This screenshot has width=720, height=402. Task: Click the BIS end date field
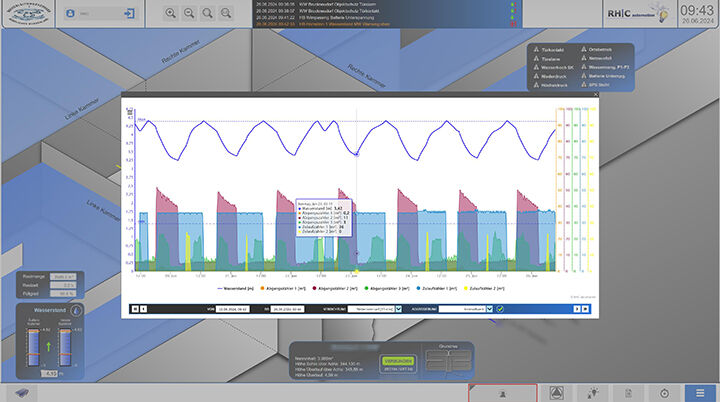pos(287,309)
